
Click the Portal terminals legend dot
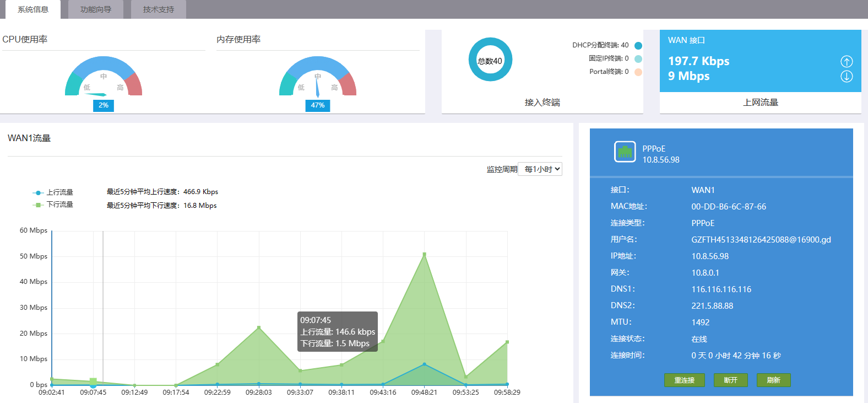[x=638, y=72]
